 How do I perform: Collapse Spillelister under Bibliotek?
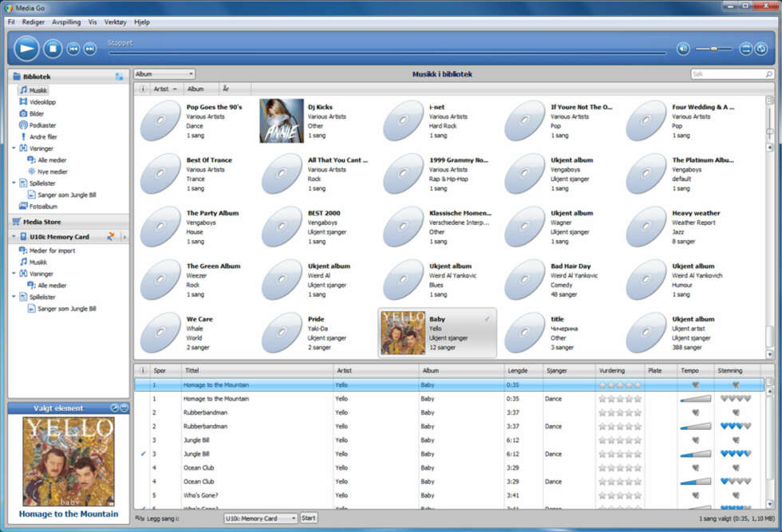click(x=14, y=183)
